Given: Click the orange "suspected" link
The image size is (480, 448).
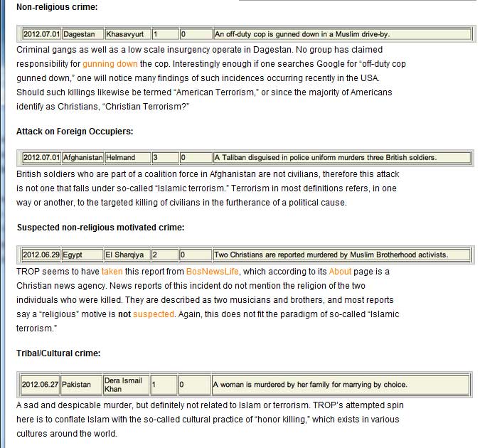Looking at the screenshot, I should (x=153, y=314).
